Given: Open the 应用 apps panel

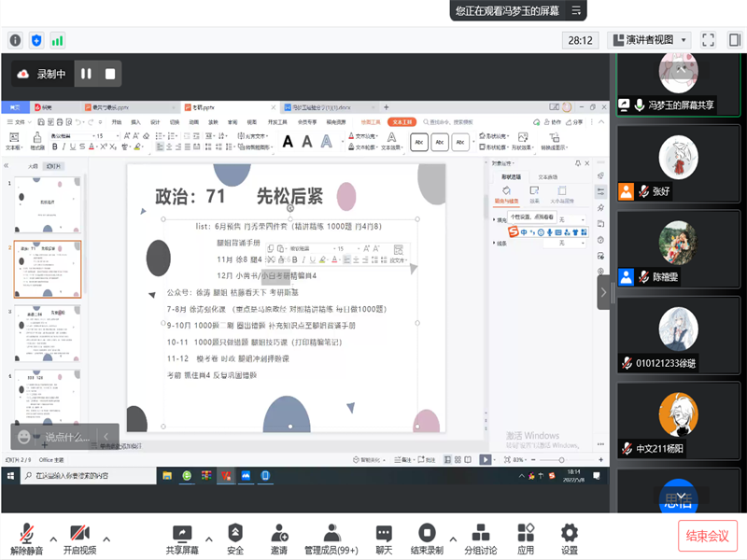Looking at the screenshot, I should click(526, 539).
